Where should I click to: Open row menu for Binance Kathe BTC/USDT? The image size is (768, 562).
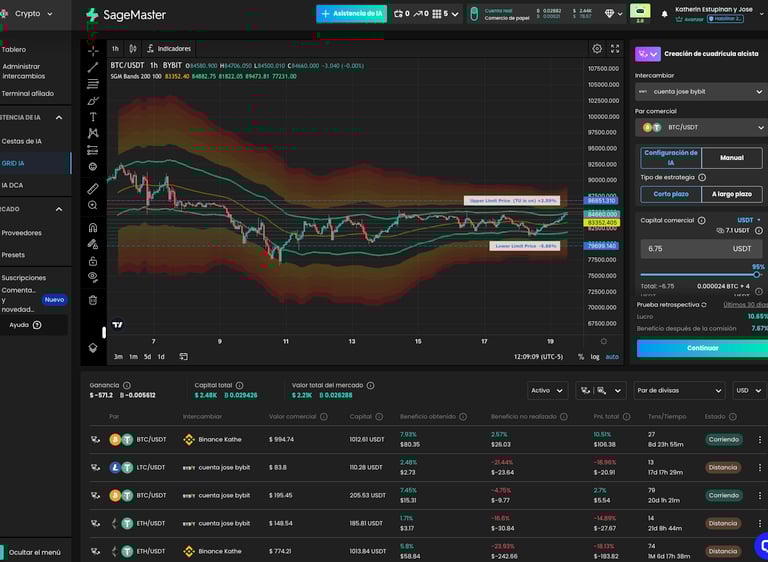tap(760, 440)
